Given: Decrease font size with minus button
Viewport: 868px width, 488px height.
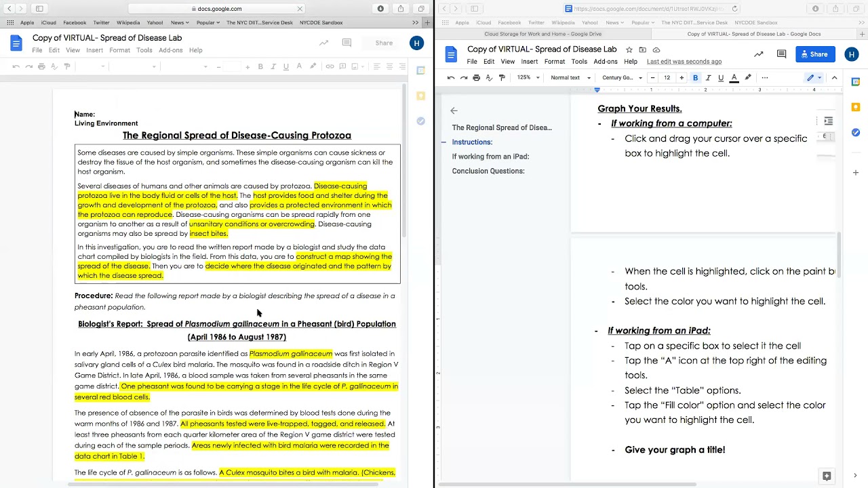Looking at the screenshot, I should (652, 78).
